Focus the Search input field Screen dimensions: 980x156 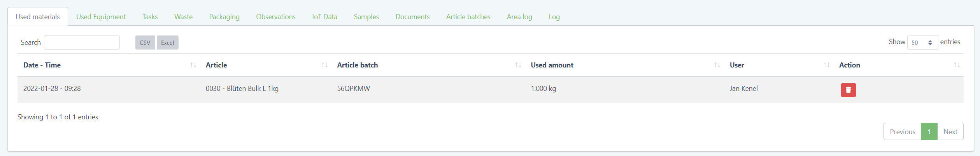82,43
